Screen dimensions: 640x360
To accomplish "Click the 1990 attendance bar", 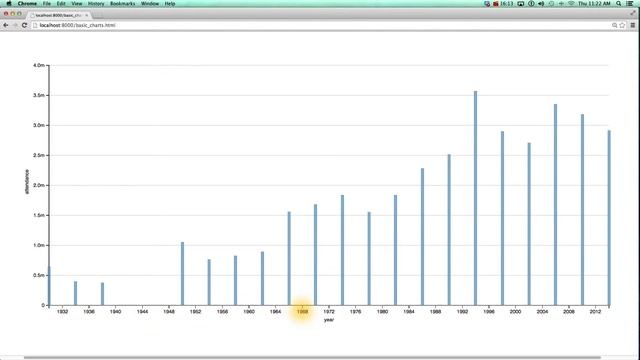I will click(x=449, y=230).
